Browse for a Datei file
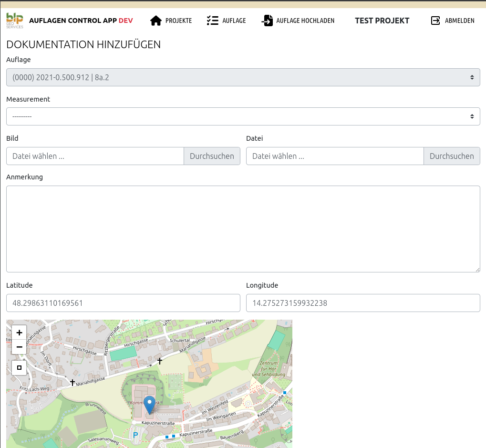This screenshot has height=448, width=486. click(x=451, y=156)
